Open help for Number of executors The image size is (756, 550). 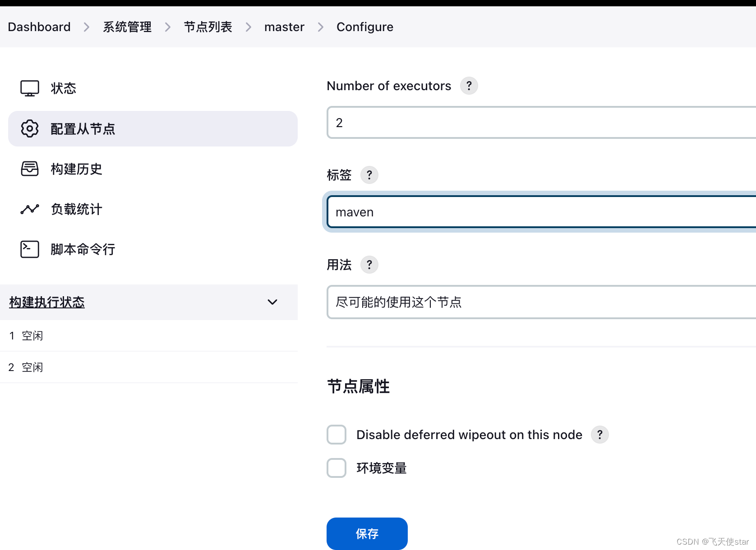pyautogui.click(x=469, y=86)
